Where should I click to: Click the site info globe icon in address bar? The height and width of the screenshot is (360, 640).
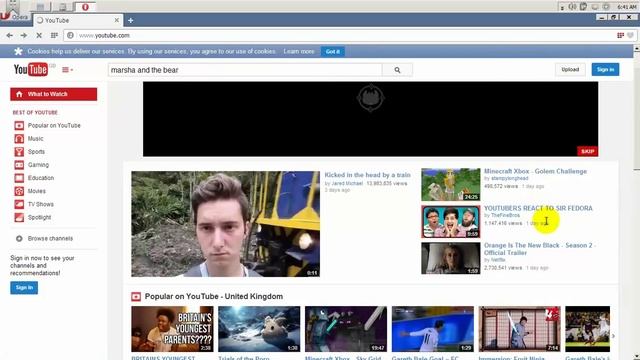pyautogui.click(x=71, y=36)
